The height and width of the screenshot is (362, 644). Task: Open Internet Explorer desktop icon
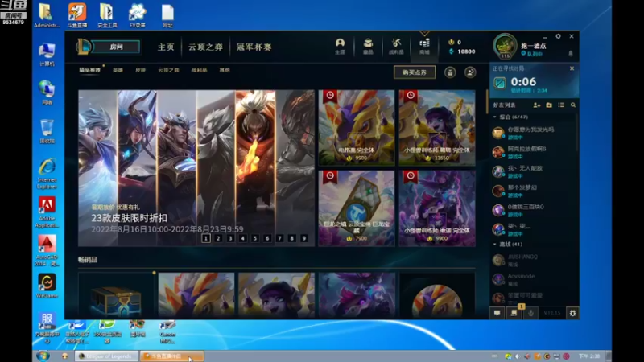[x=47, y=174]
